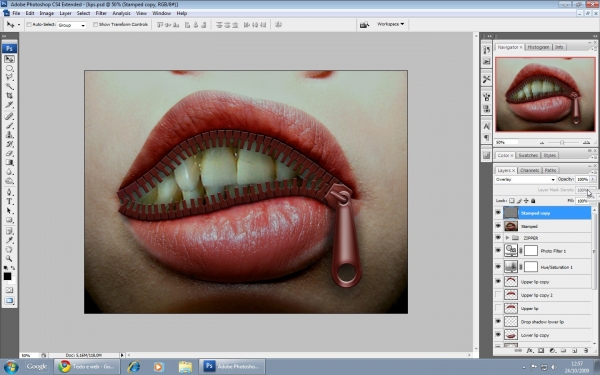Open the Paragraph panel dock icon
The image size is (600, 375).
pos(486,137)
